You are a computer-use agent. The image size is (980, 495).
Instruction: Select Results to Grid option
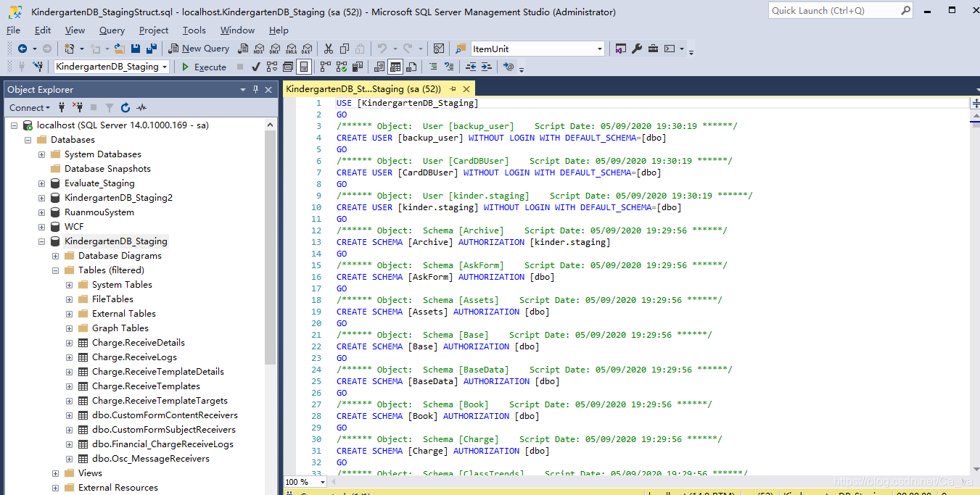[395, 67]
